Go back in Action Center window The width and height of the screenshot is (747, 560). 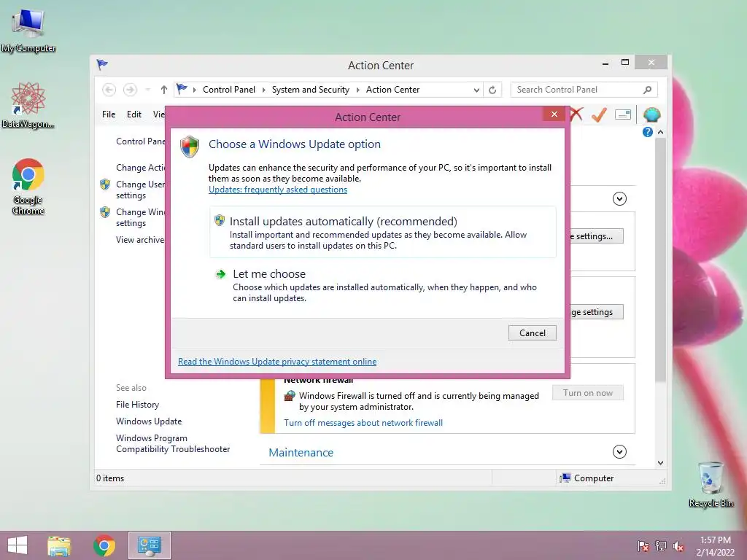pos(109,90)
